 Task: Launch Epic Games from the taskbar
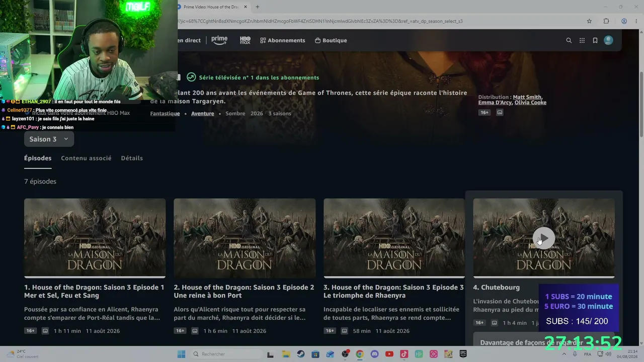463,354
